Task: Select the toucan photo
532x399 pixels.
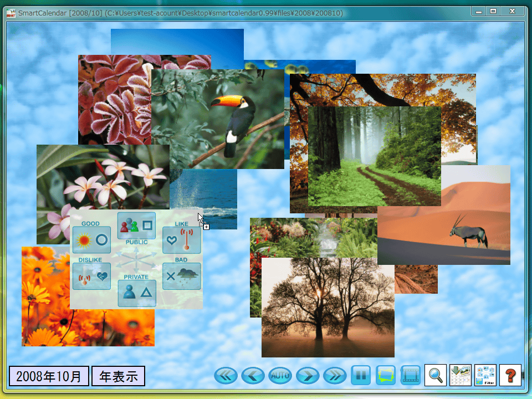Action: tap(218, 119)
